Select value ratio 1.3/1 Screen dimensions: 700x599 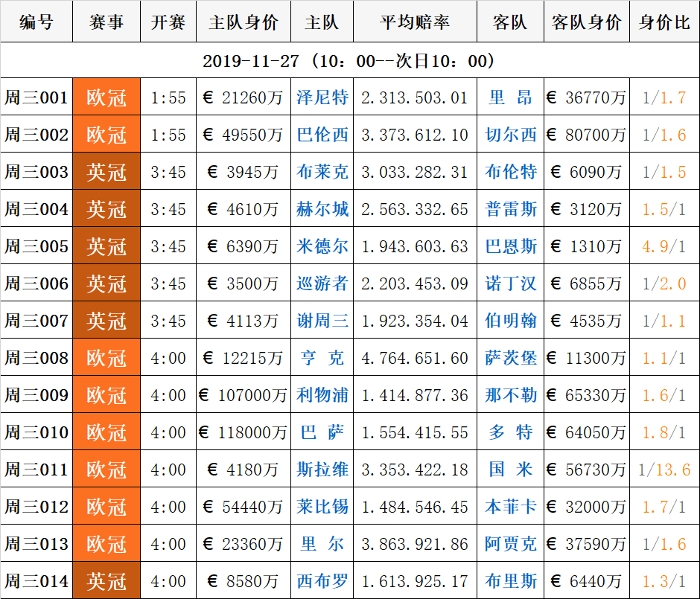pos(664,581)
